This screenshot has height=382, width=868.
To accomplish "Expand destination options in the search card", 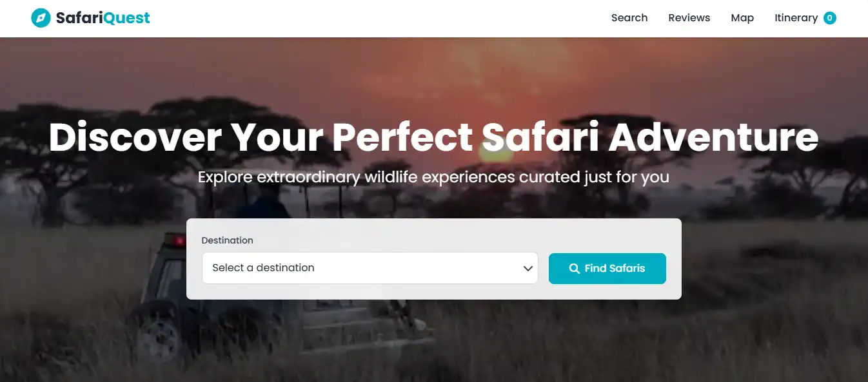I will [x=370, y=268].
